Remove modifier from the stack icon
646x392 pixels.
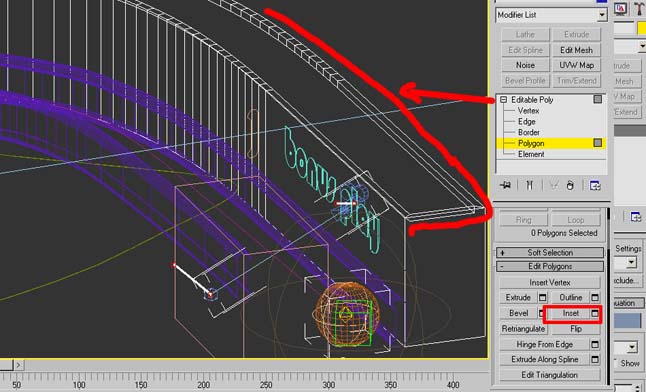pos(570,185)
